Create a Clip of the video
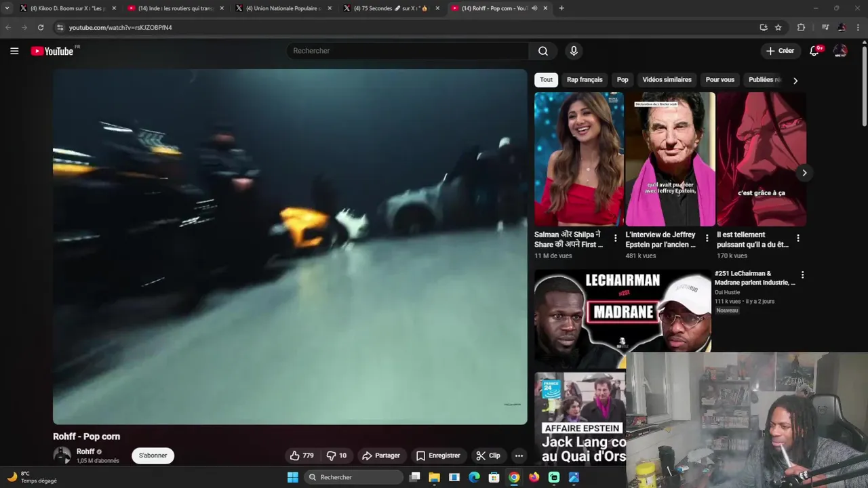This screenshot has width=868, height=488. [x=488, y=455]
